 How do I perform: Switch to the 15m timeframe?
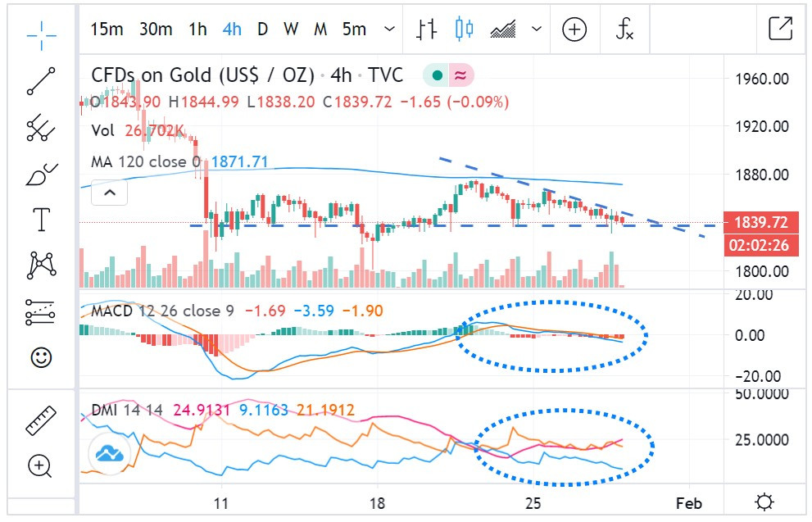(107, 30)
